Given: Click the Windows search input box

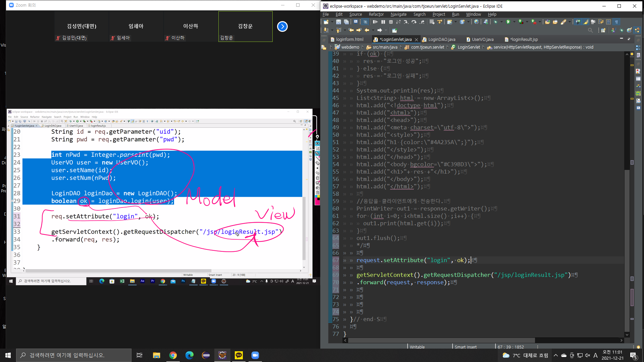Looking at the screenshot, I should tap(74, 355).
